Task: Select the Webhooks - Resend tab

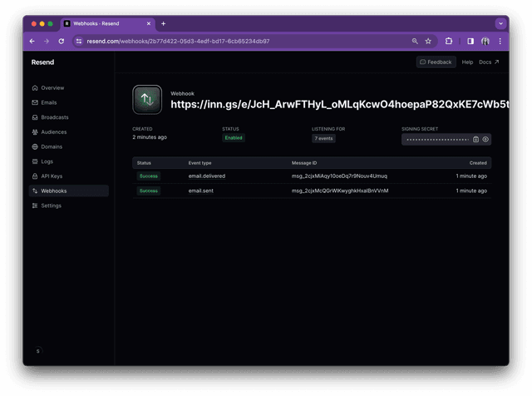Action: click(108, 23)
